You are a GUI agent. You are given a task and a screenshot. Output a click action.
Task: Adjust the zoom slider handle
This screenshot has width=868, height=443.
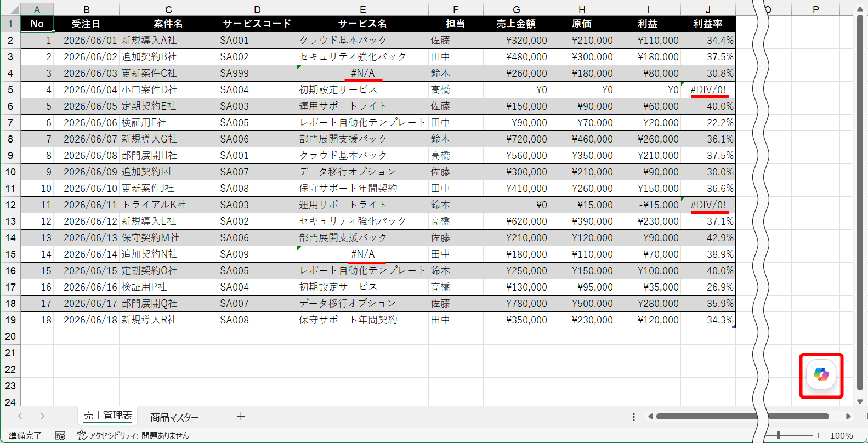tap(778, 435)
